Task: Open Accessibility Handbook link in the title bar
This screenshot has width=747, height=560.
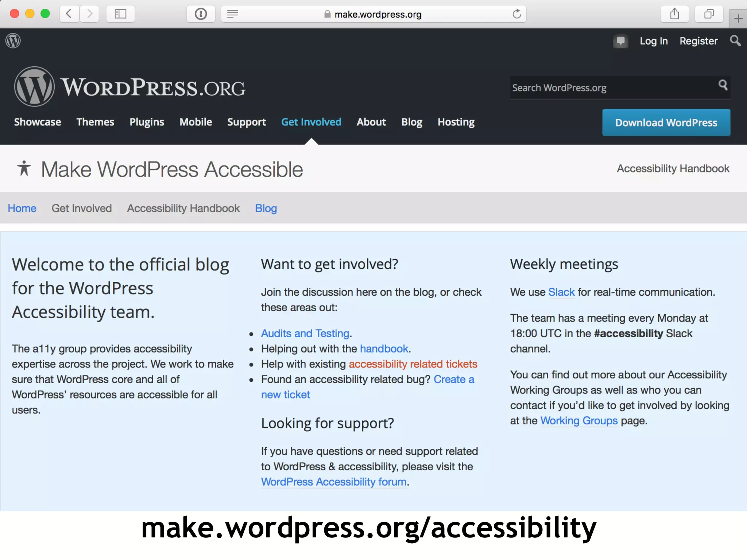Action: pos(673,168)
